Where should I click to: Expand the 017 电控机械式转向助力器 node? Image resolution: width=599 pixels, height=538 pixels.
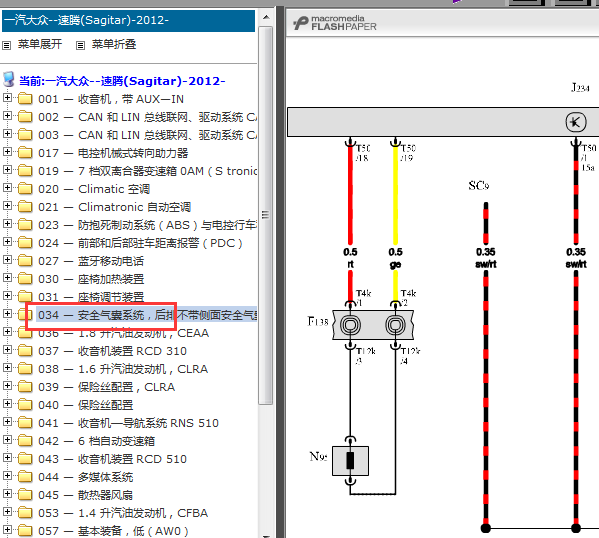coord(7,152)
